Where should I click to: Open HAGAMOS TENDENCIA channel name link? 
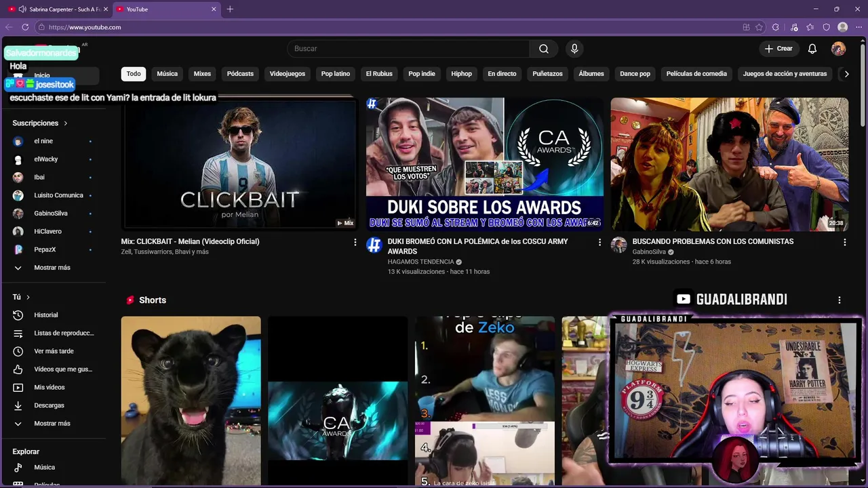click(x=420, y=262)
